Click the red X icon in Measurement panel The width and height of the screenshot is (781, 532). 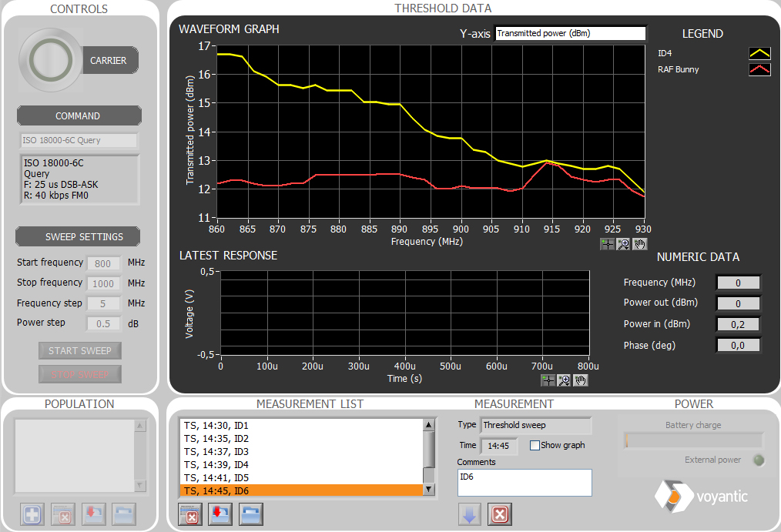[x=500, y=514]
